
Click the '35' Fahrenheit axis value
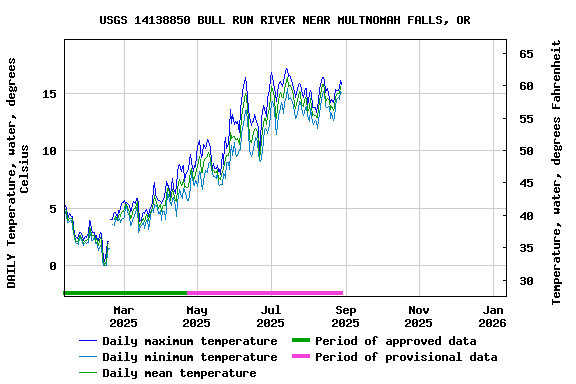point(526,248)
